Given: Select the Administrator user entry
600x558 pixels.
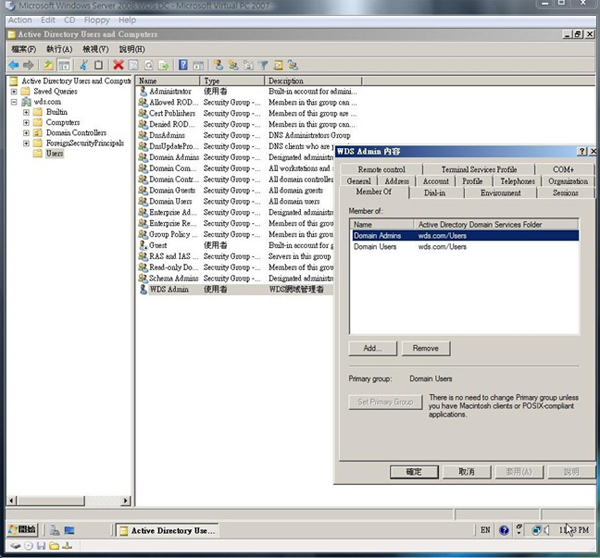Looking at the screenshot, I should pos(170,91).
